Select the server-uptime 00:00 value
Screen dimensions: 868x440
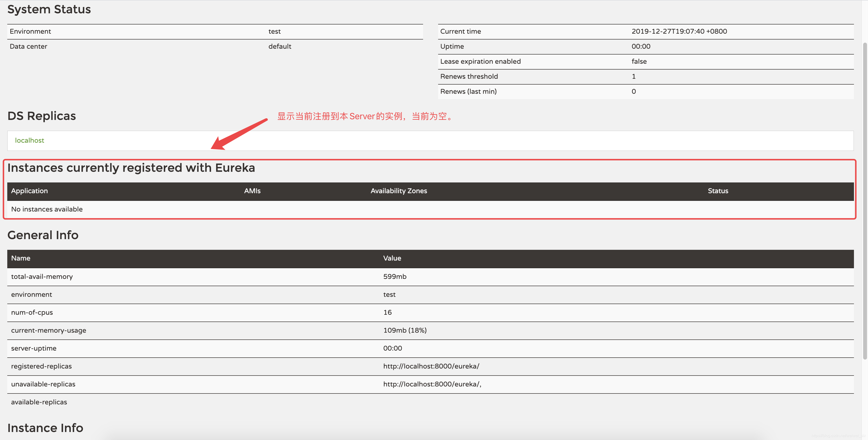point(392,348)
